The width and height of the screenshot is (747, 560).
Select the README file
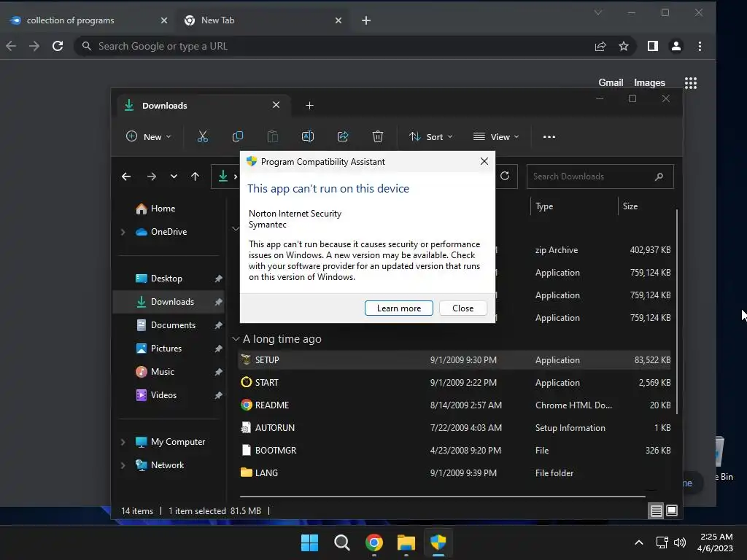(x=454, y=405)
